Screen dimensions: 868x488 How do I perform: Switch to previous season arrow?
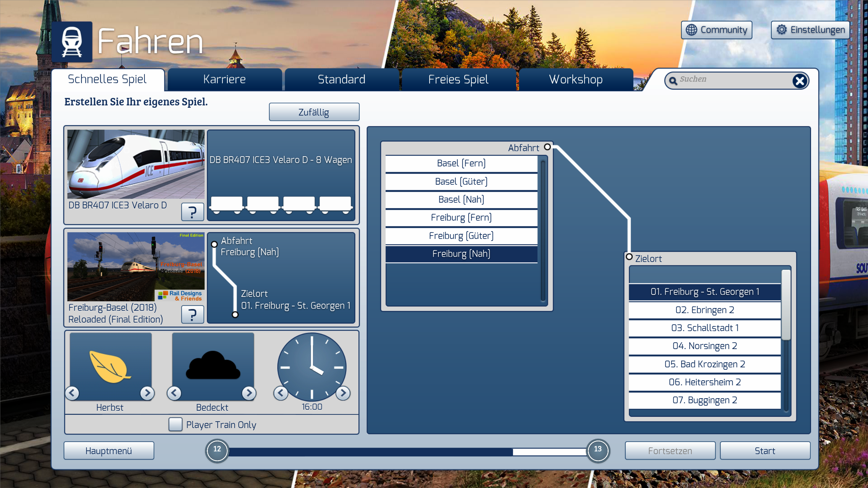[72, 393]
